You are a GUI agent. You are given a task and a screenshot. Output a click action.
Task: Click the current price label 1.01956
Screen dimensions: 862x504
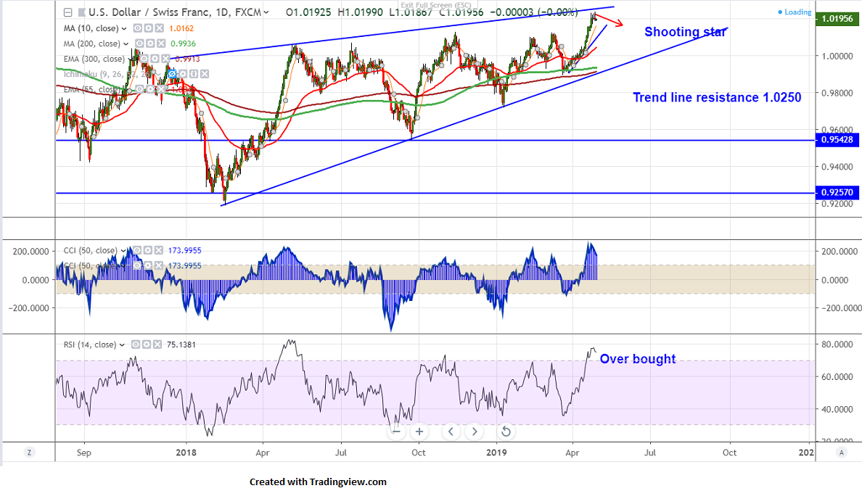pyautogui.click(x=837, y=19)
